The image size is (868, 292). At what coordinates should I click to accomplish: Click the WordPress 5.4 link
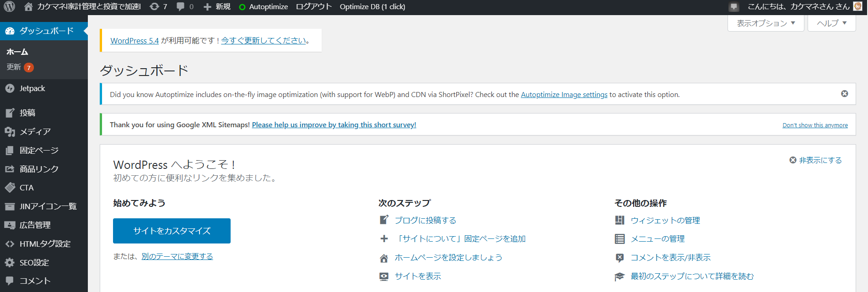[135, 41]
